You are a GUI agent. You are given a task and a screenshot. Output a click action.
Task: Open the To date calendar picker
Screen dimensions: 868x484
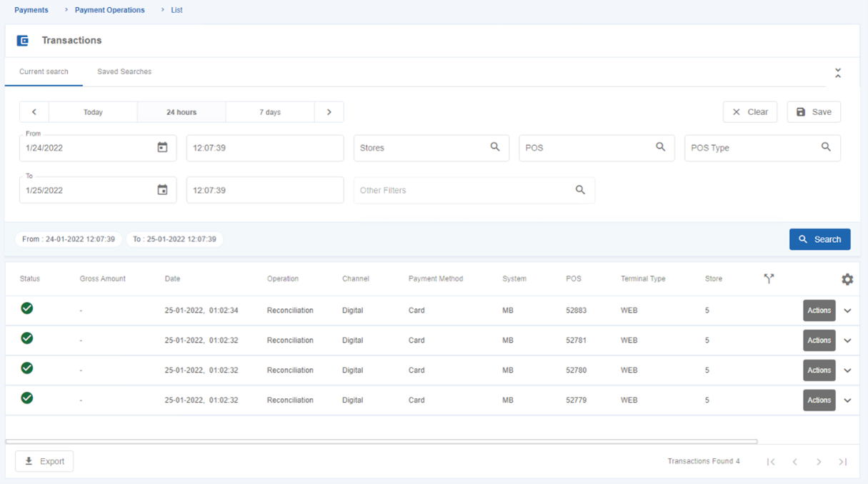[162, 190]
